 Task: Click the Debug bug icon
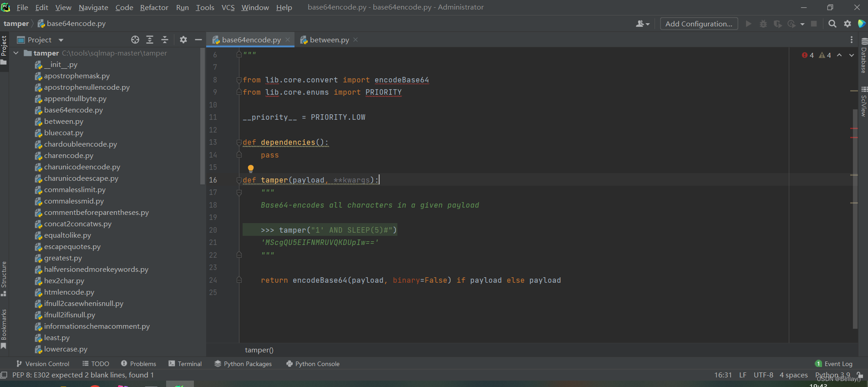[763, 24]
